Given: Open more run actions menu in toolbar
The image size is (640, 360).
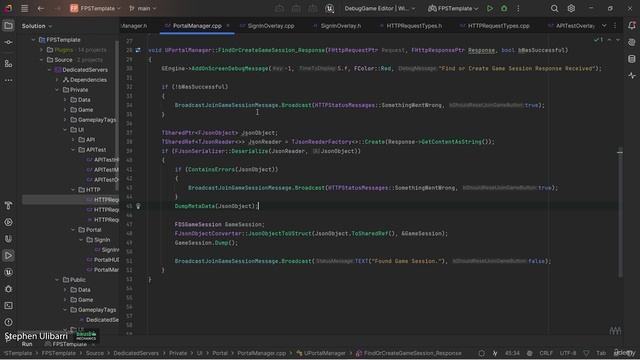Looking at the screenshot, I should click(518, 8).
